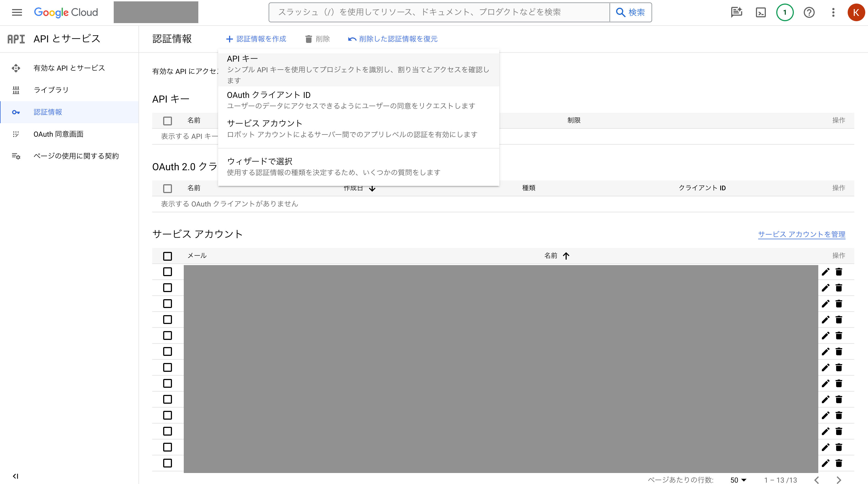Open the rows per page 50 dropdown

click(x=738, y=480)
